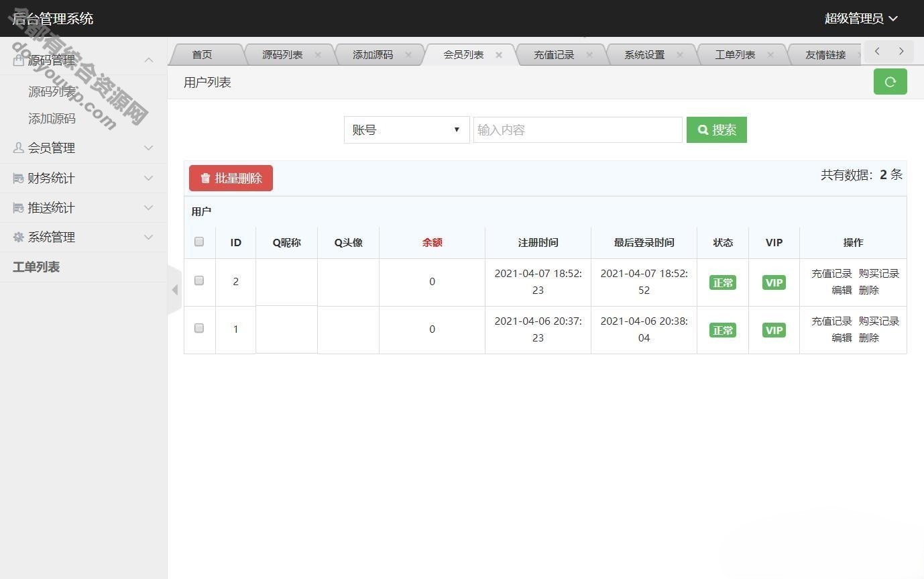Click the 正常 status badge for user 1
This screenshot has width=924, height=579.
[723, 330]
